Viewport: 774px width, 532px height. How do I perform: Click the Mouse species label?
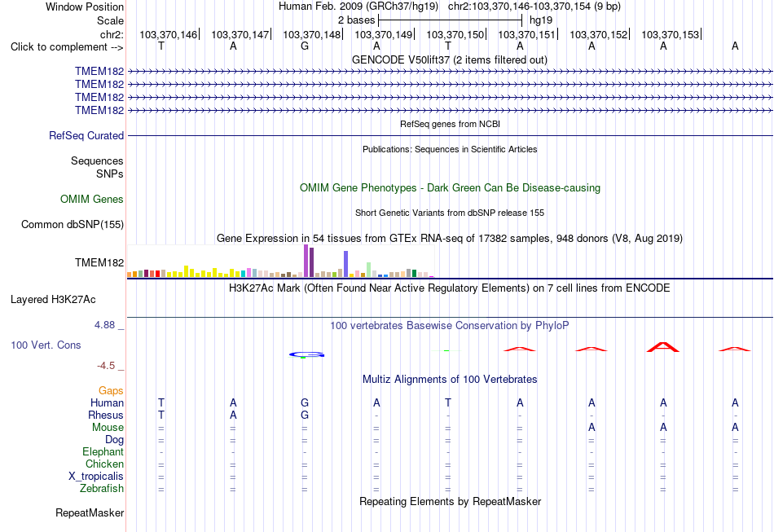108,428
